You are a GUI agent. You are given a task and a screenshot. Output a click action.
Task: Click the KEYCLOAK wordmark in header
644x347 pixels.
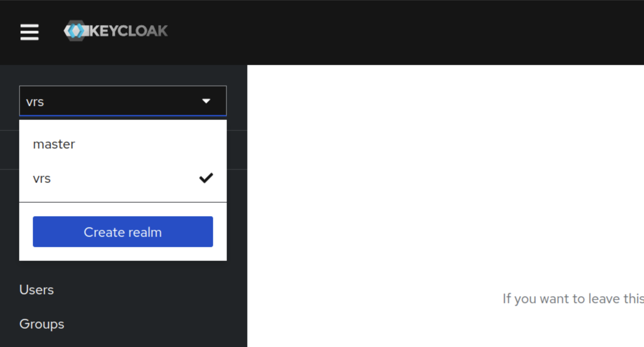coord(128,31)
